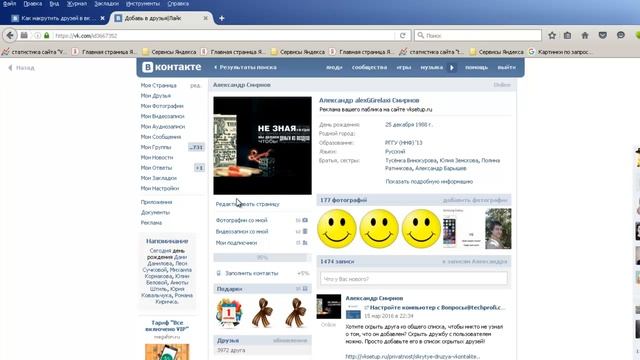Click the large profile picture

(x=262, y=146)
